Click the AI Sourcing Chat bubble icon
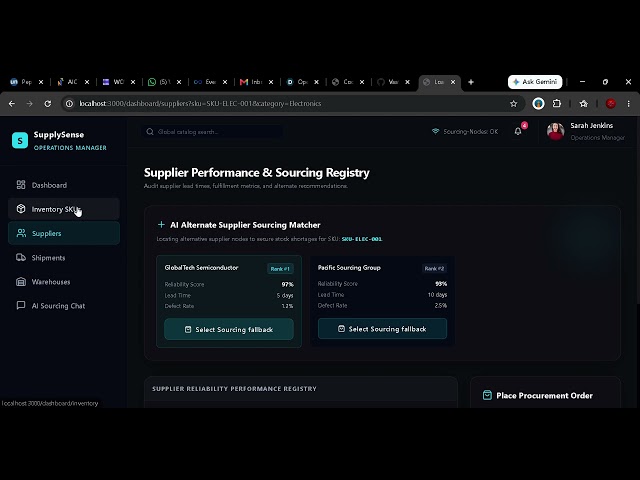This screenshot has height=480, width=640. click(21, 305)
